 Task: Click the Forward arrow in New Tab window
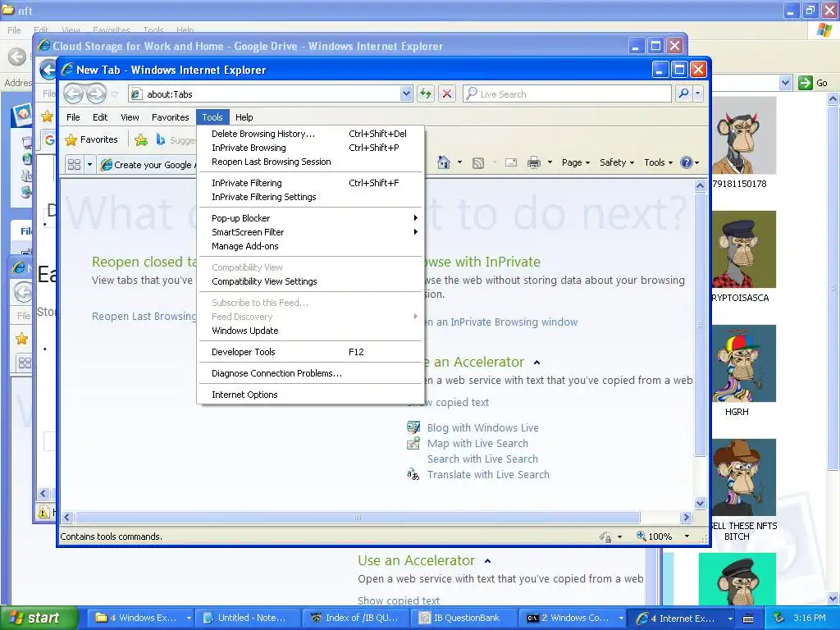pyautogui.click(x=97, y=94)
